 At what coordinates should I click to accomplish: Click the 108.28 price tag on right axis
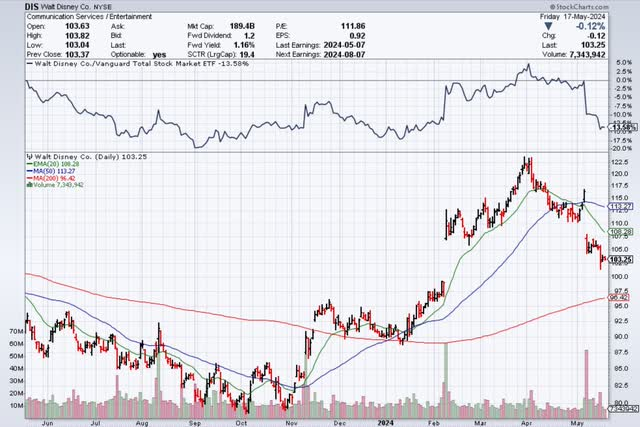620,232
